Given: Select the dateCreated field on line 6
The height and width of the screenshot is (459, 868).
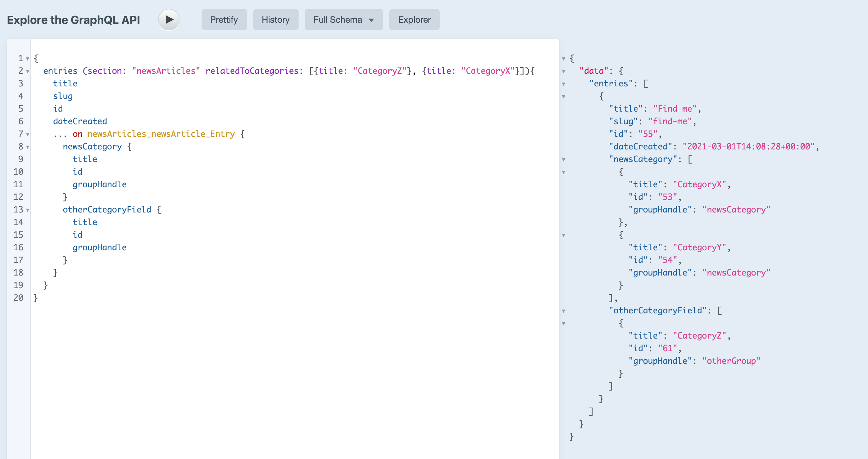Looking at the screenshot, I should coord(80,121).
